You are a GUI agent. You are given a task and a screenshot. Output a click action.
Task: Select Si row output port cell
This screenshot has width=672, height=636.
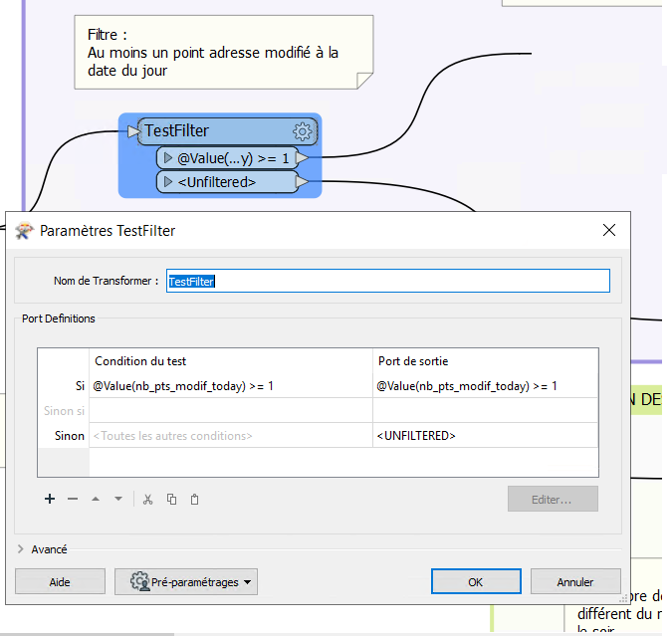(485, 386)
